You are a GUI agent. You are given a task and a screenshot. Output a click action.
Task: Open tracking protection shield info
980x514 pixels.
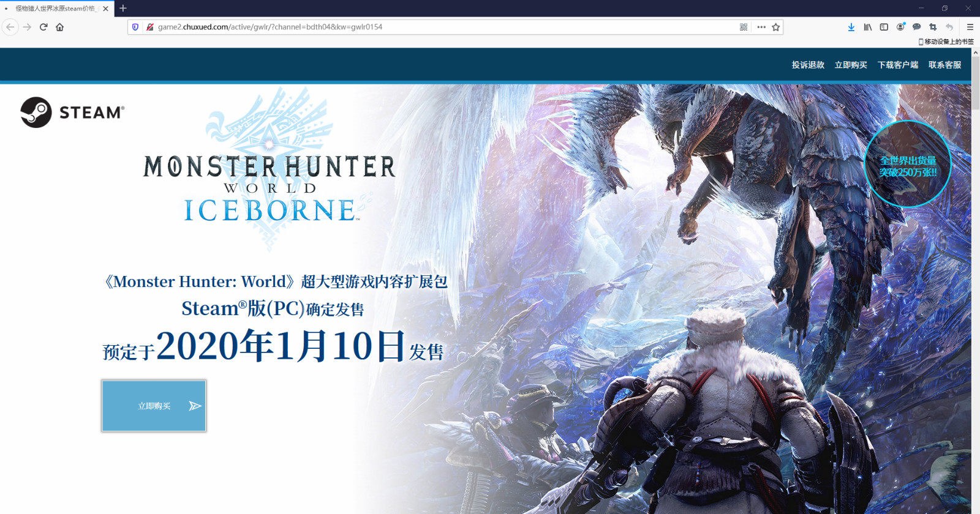pos(135,27)
